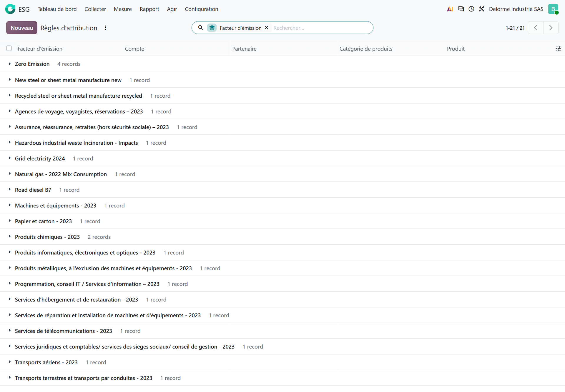Sort by the Produit column header

point(456,49)
